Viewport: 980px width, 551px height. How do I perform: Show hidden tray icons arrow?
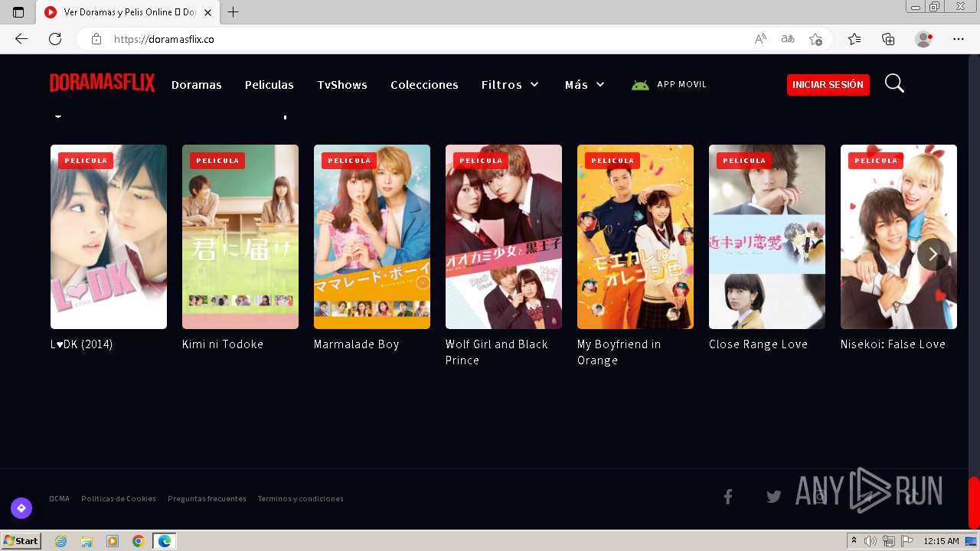click(x=854, y=541)
